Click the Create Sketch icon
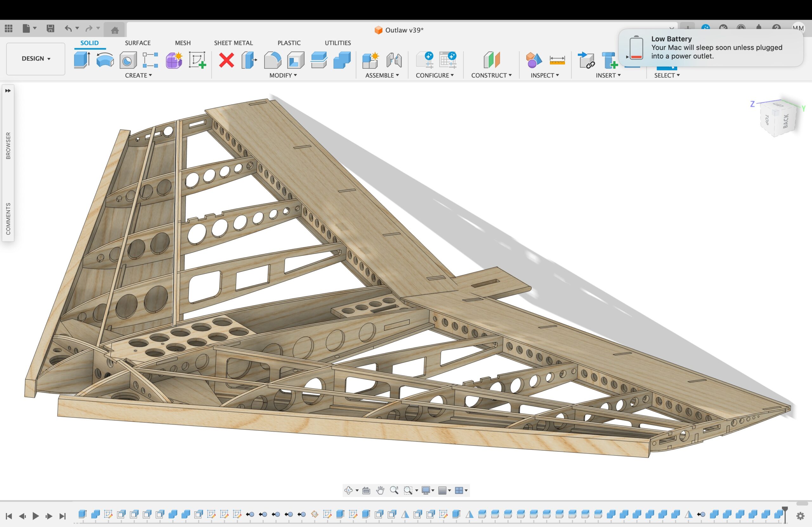 point(198,60)
